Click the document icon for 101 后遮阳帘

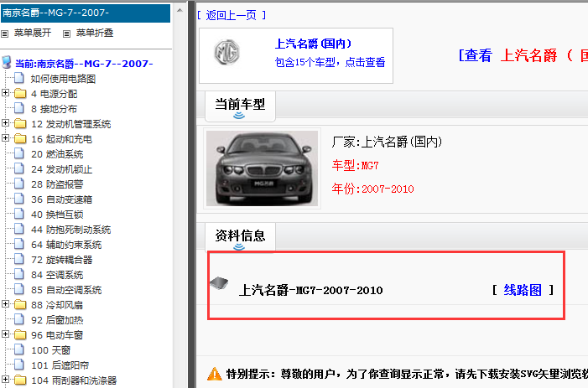[x=19, y=365]
